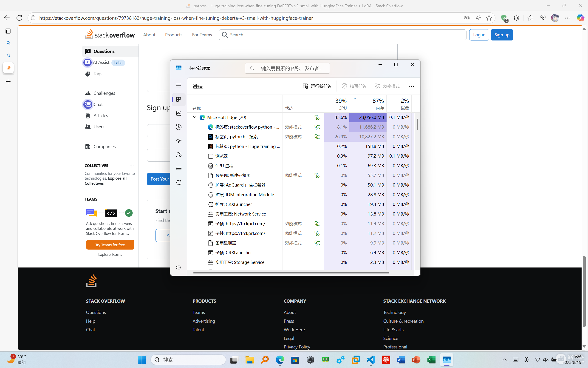This screenshot has height=368, width=588.
Task: Click 效率模式 (Efficiency mode) toolbar button
Action: pos(387,86)
